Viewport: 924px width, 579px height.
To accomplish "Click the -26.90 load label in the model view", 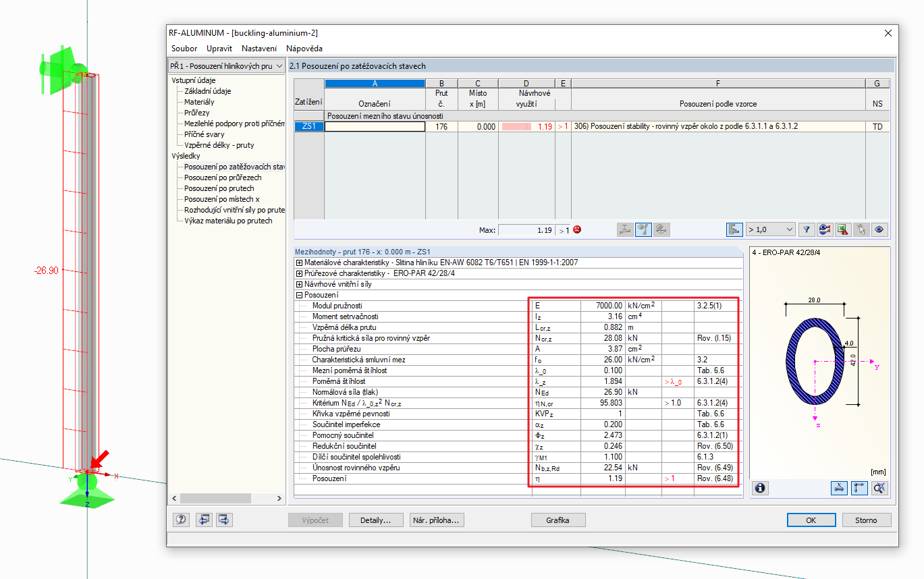I will click(47, 271).
